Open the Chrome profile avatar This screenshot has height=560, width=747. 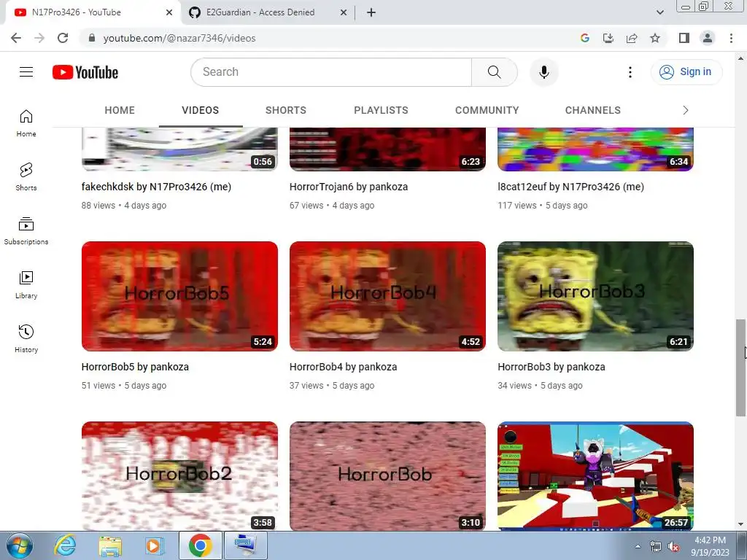pos(708,38)
